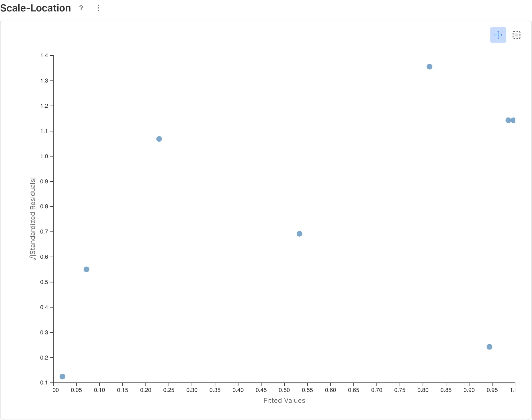The image size is (532, 420).
Task: Click the 1.0 y-axis tick label
Action: pyautogui.click(x=44, y=156)
